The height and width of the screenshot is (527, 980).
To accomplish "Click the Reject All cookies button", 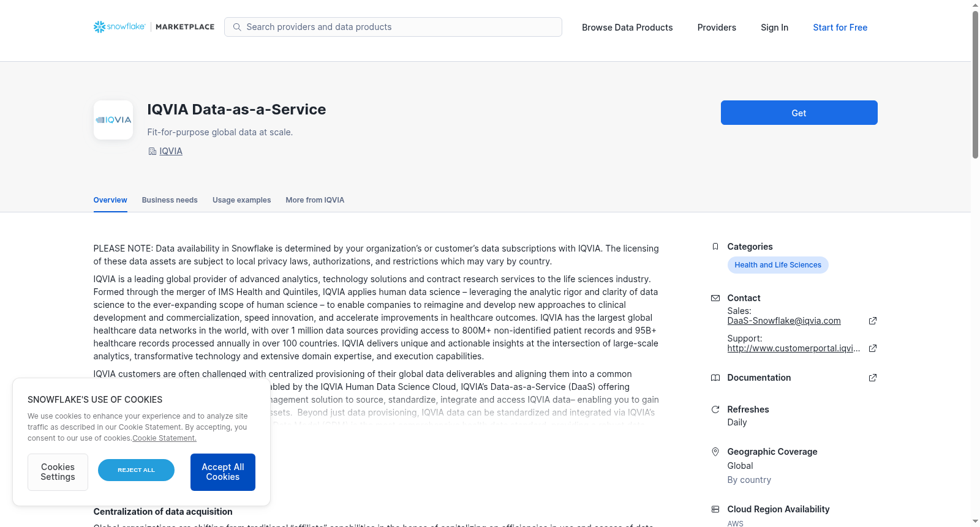I will tap(136, 470).
